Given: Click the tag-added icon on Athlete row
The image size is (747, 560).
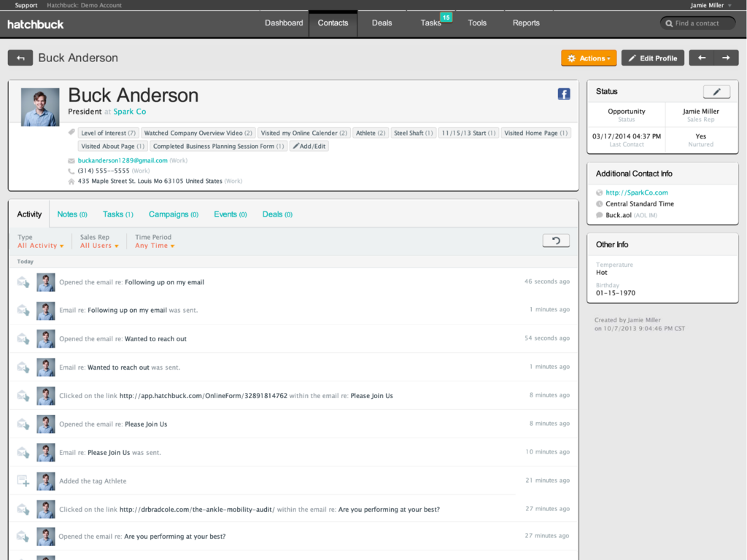Looking at the screenshot, I should tap(23, 481).
